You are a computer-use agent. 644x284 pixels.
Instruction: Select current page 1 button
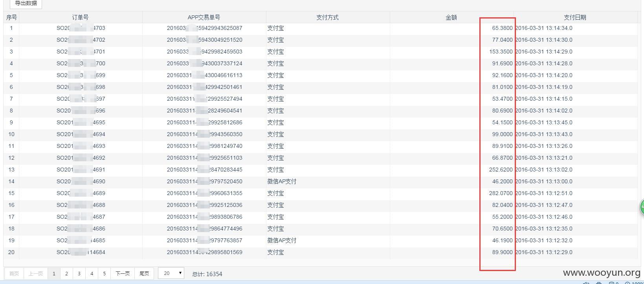[54, 273]
